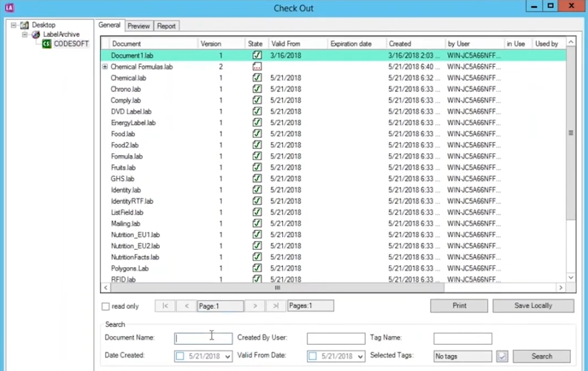
Task: Sort by the Expiration date column header
Action: coord(357,44)
